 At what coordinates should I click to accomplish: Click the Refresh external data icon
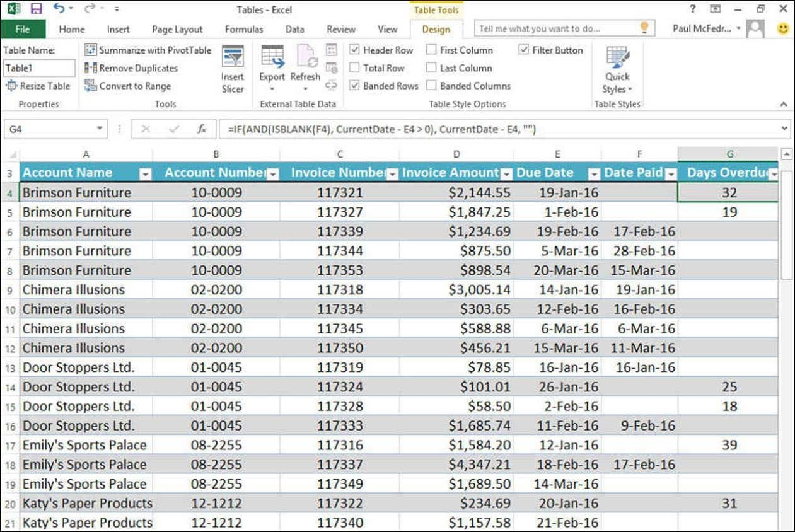pos(306,57)
